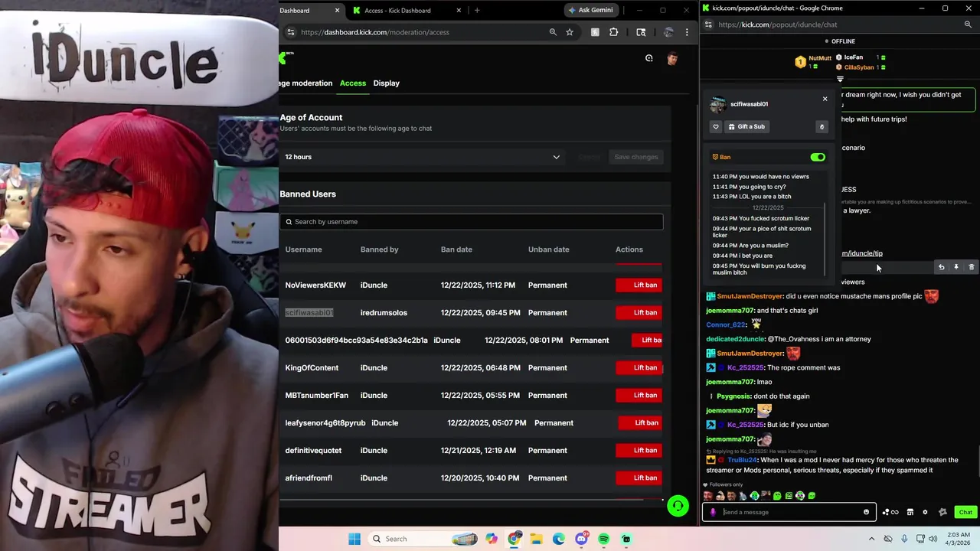Click the volume icon in system tray
Image resolution: width=980 pixels, height=551 pixels.
coord(933,539)
